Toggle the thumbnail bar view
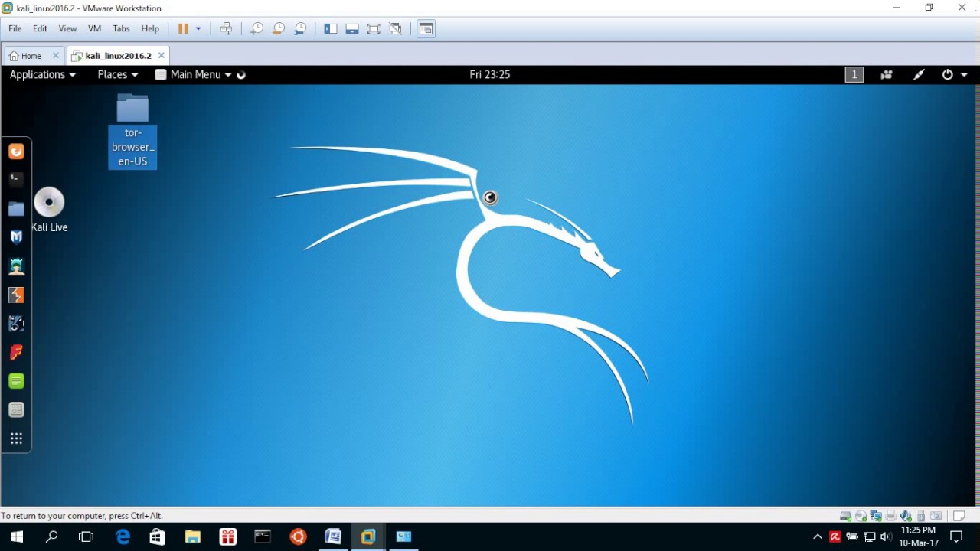Viewport: 980px width, 551px height. (x=352, y=28)
